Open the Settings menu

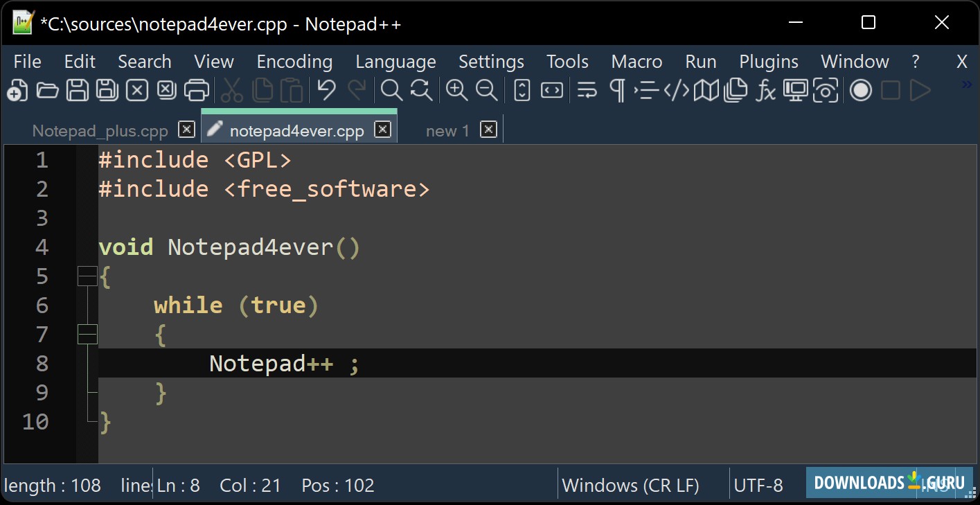(x=491, y=62)
